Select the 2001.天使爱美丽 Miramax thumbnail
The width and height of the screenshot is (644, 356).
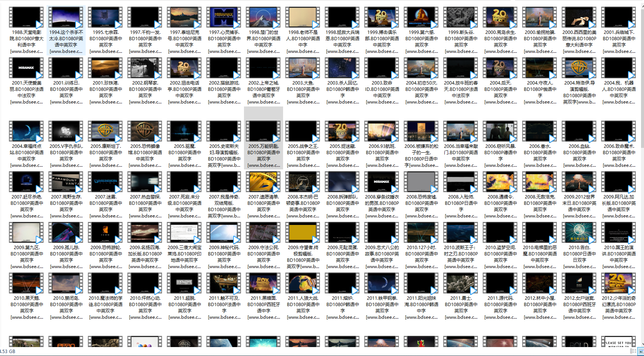click(26, 68)
